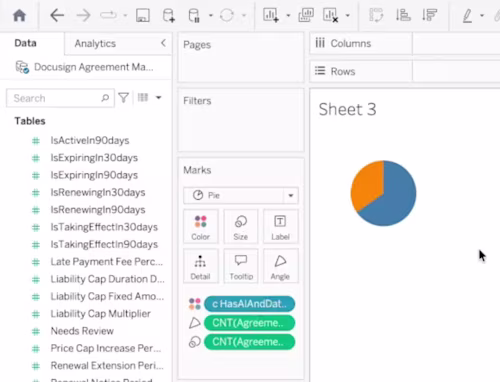Open the Label marks button
500x382 pixels.
click(x=280, y=226)
